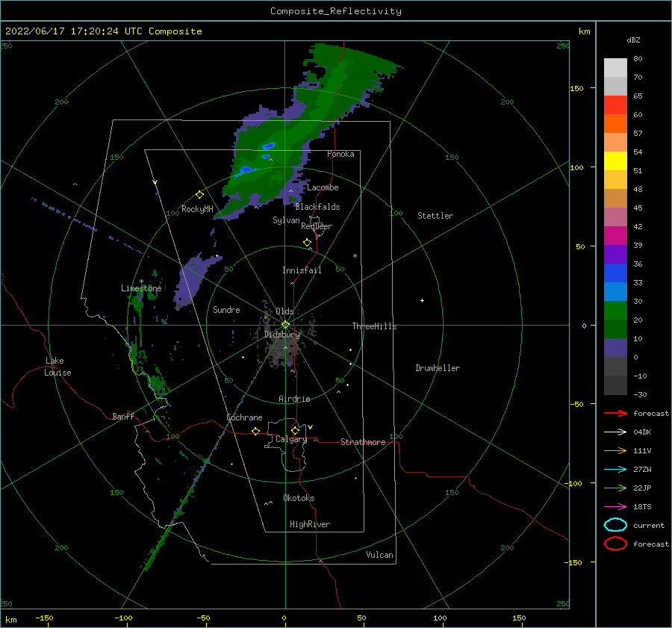This screenshot has width=672, height=628.
Task: Click the Lacombe city label
Action: [x=323, y=187]
